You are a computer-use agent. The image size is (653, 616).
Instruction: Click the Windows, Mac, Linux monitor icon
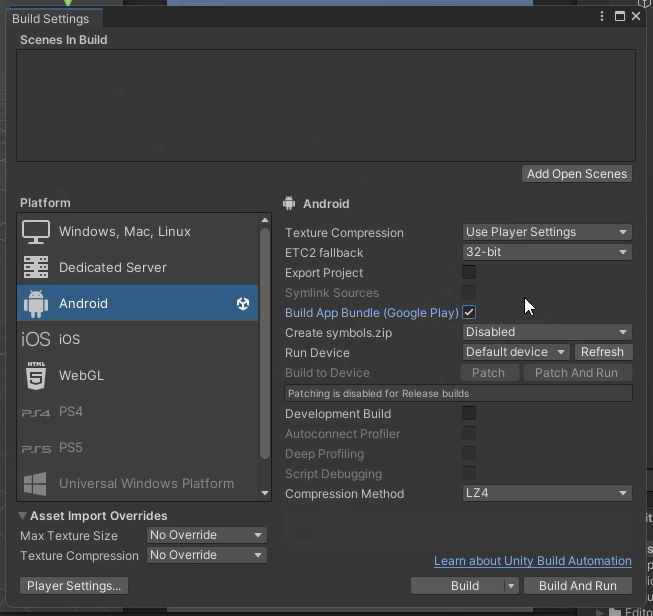pyautogui.click(x=36, y=232)
